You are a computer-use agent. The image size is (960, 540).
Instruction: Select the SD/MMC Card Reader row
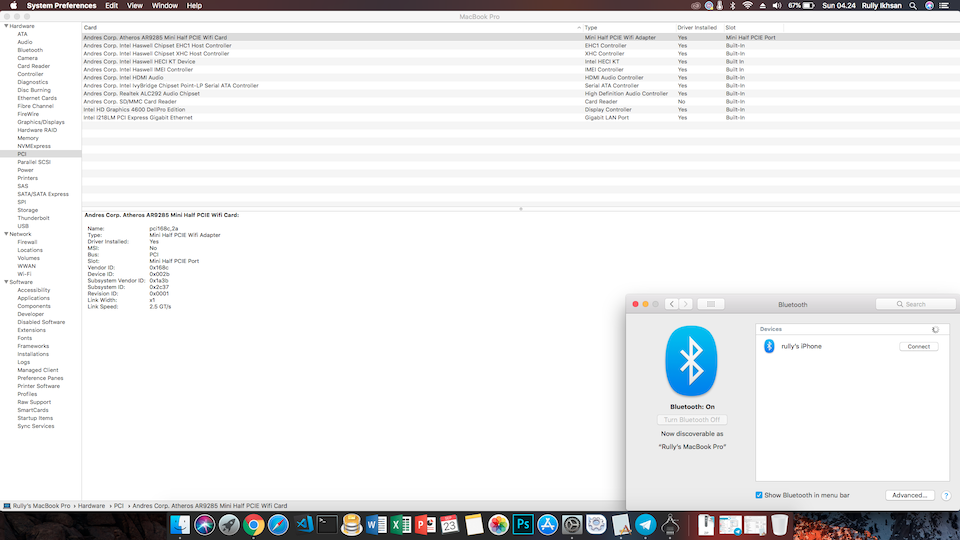coord(520,102)
